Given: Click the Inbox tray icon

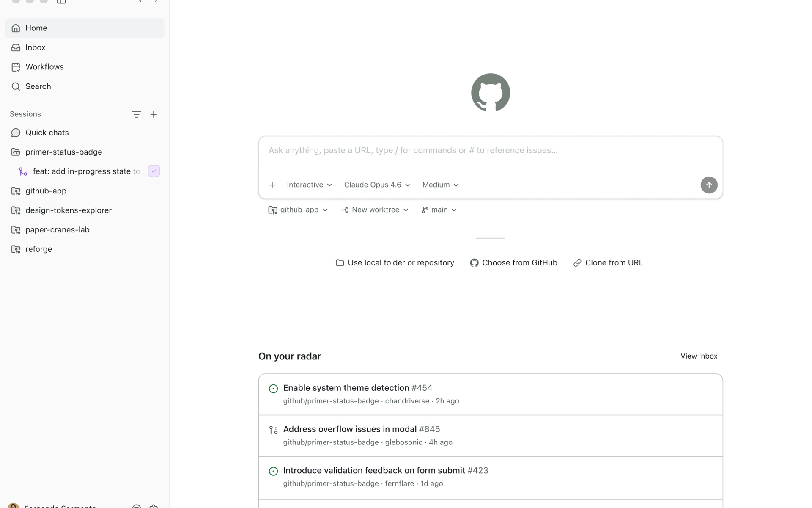Looking at the screenshot, I should 16,47.
